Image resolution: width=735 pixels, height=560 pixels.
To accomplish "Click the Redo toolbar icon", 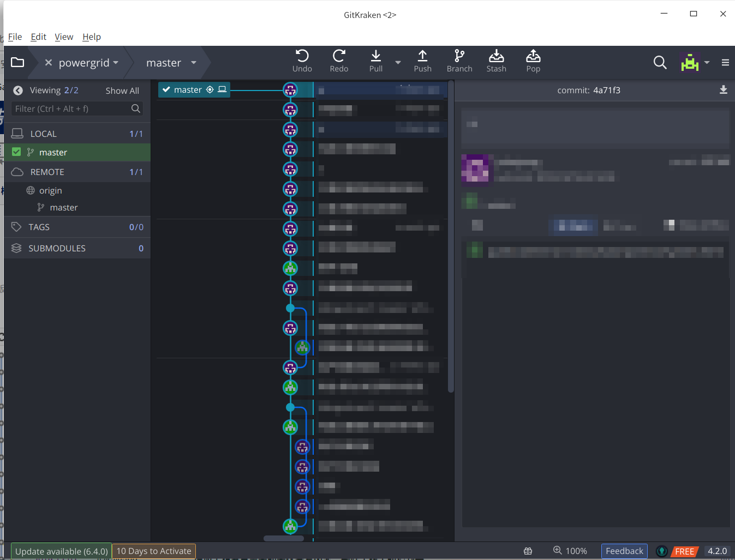I will (x=339, y=56).
